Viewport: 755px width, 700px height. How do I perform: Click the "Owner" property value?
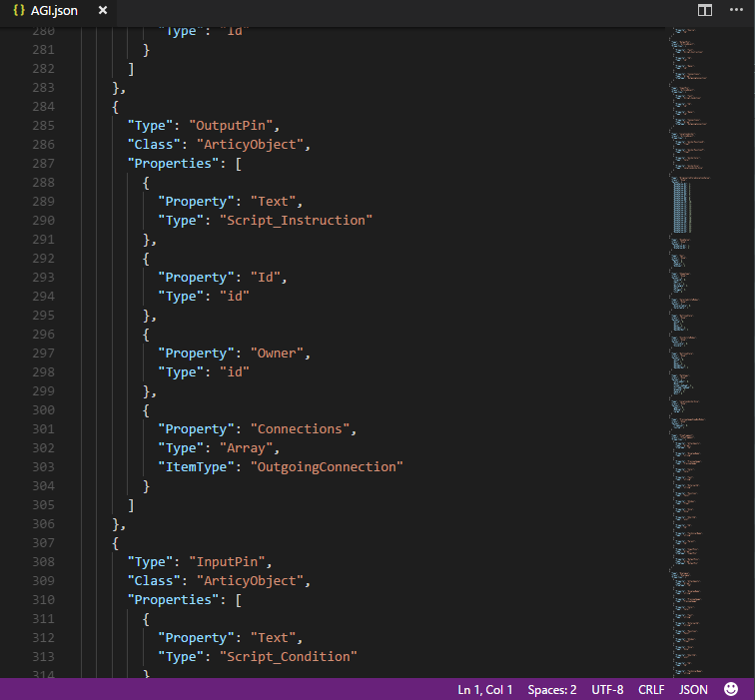277,352
